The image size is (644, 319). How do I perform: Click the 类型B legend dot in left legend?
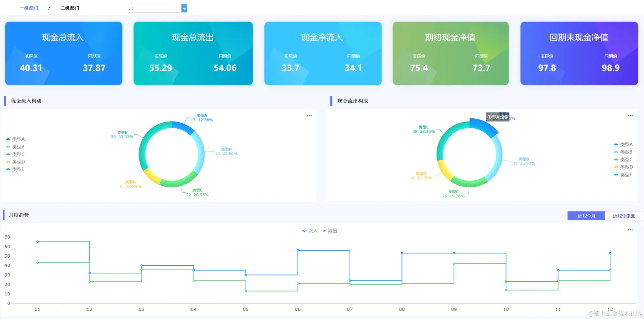pyautogui.click(x=7, y=146)
